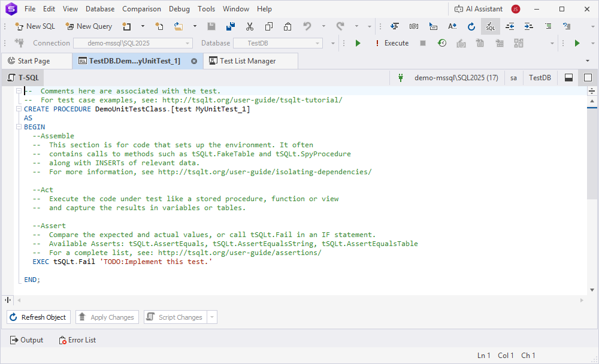Open the Tools menu

tap(206, 9)
